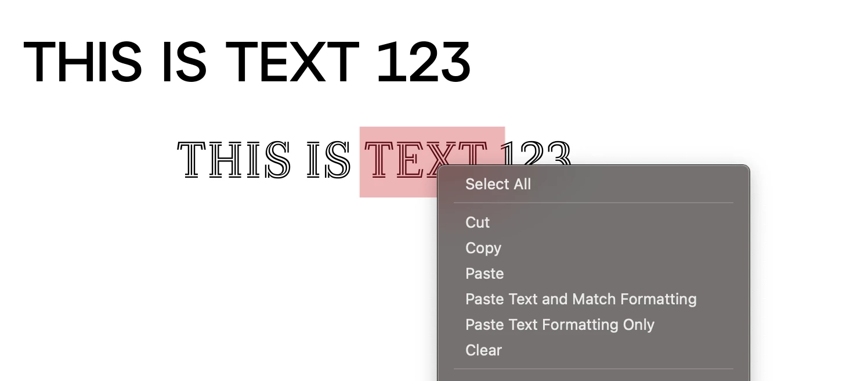This screenshot has height=381, width=868.
Task: Click the number 123 in the bold heading
Action: (424, 62)
